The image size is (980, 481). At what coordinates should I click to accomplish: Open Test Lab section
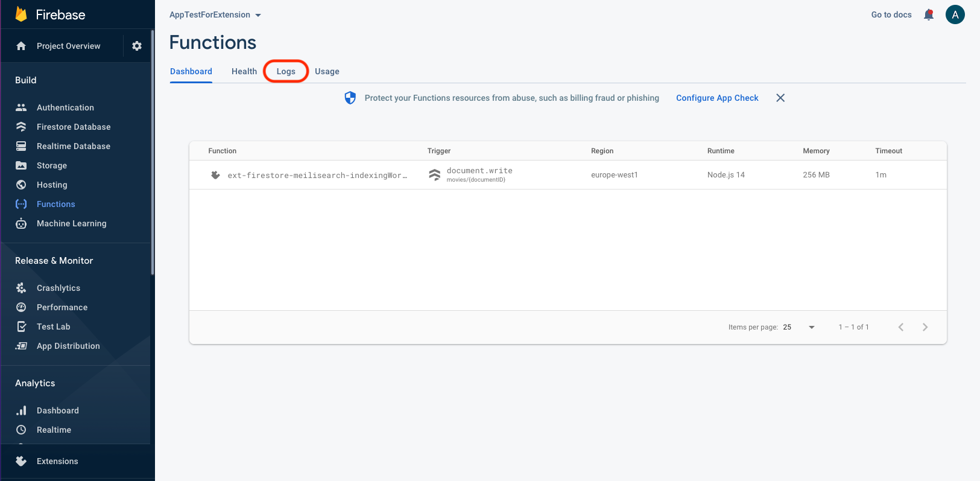(x=54, y=327)
